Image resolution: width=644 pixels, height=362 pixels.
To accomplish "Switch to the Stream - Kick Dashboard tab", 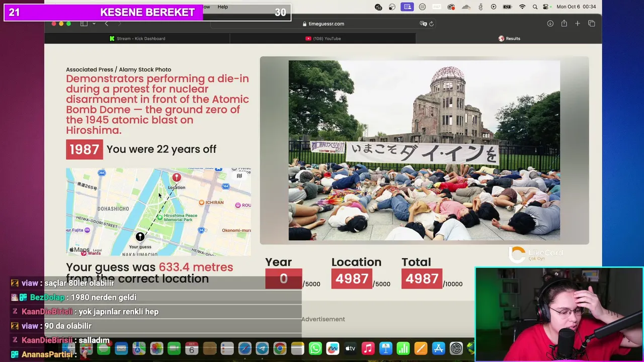I will (x=137, y=38).
